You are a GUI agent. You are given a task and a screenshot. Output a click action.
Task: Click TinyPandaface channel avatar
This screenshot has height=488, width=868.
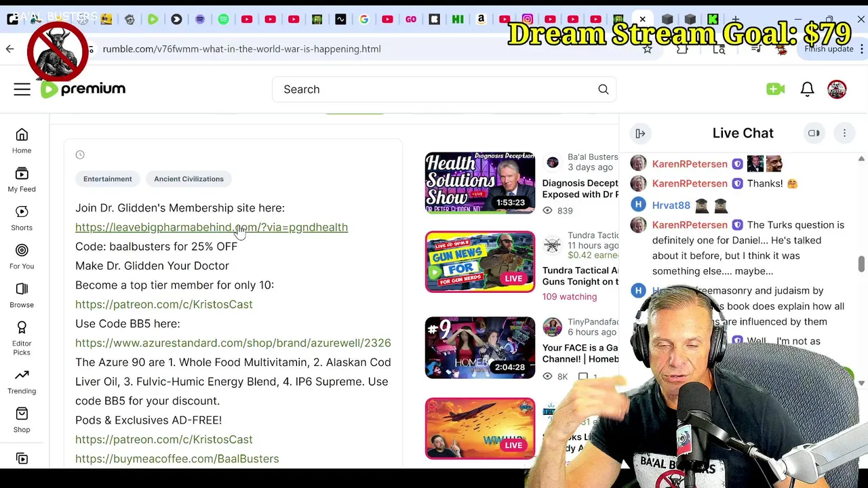[x=553, y=327]
